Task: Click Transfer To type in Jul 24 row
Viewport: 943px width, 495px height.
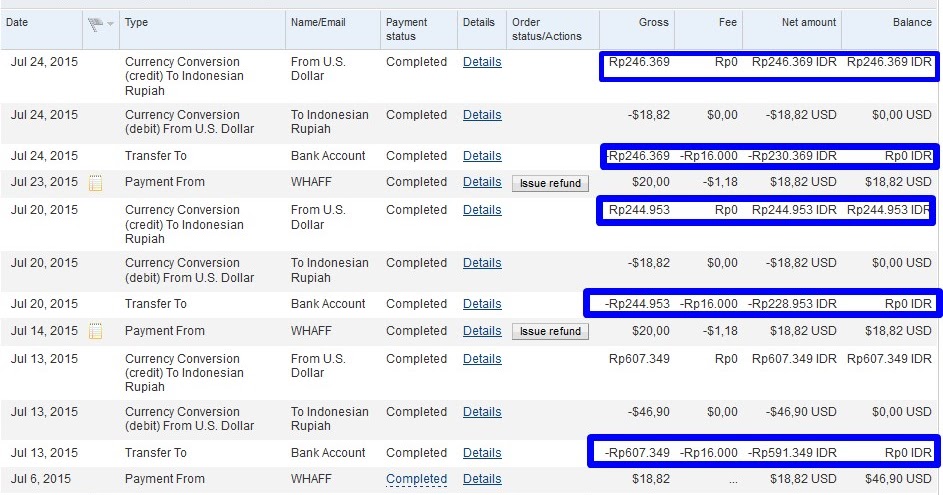Action: click(156, 156)
